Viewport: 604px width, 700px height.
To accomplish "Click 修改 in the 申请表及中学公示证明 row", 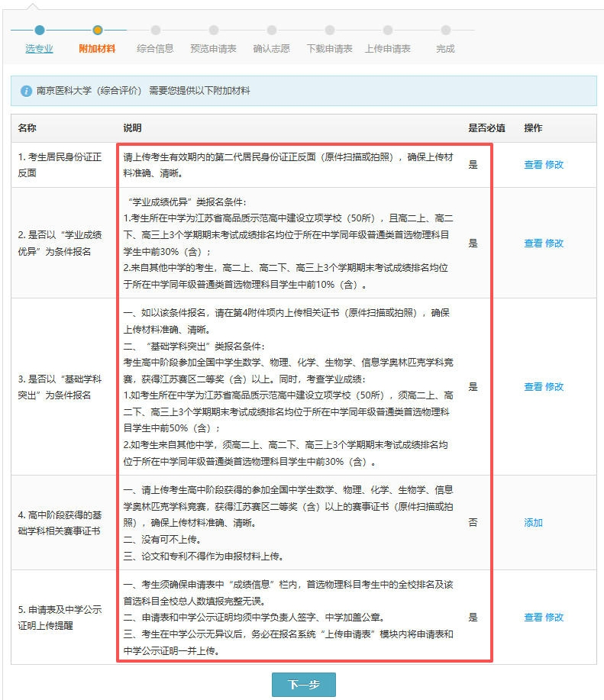I will tap(554, 617).
